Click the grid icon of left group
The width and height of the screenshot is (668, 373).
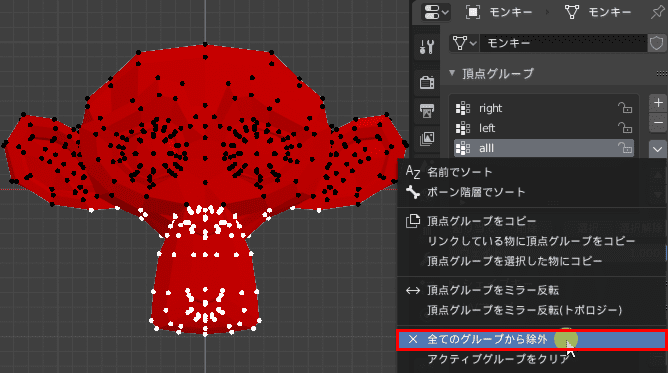coord(463,128)
